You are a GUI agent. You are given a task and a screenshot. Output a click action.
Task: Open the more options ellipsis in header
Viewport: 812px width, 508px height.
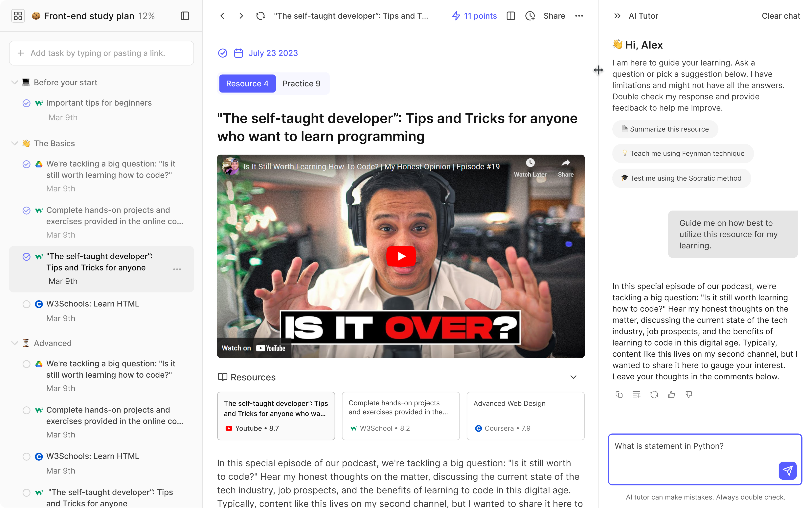pos(579,16)
